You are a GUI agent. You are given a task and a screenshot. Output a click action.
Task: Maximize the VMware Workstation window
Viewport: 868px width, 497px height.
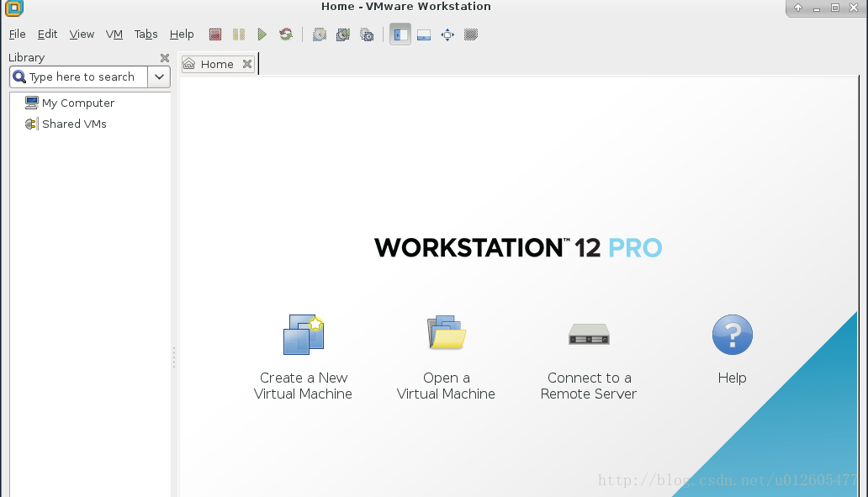pyautogui.click(x=835, y=8)
